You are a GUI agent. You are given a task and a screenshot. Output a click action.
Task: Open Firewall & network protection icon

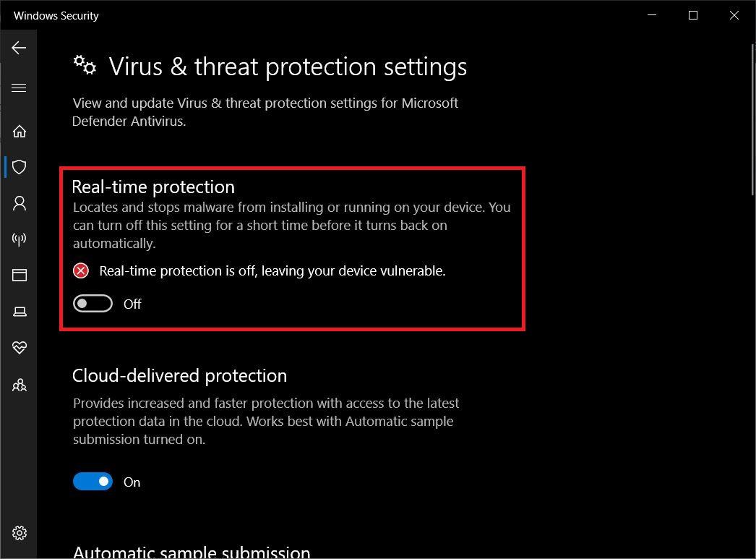pyautogui.click(x=20, y=239)
